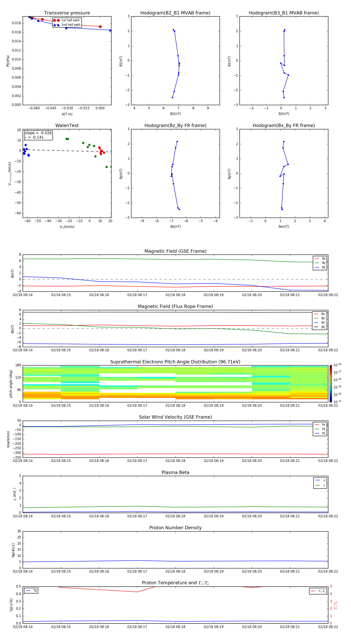Image resolution: width=351 pixels, height=644 pixels.
Task: Click 'Vy' in solar wind legend
Action: (320, 429)
